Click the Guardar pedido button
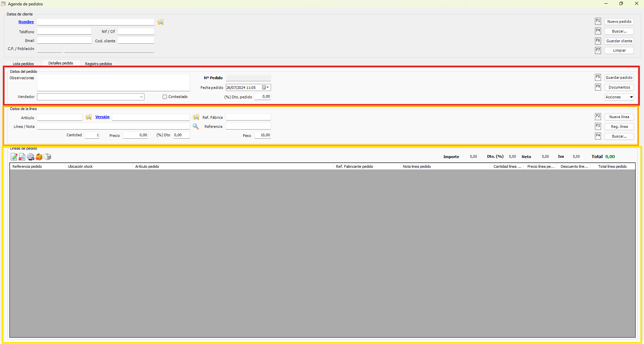Image resolution: width=644 pixels, height=344 pixels. pos(619,78)
